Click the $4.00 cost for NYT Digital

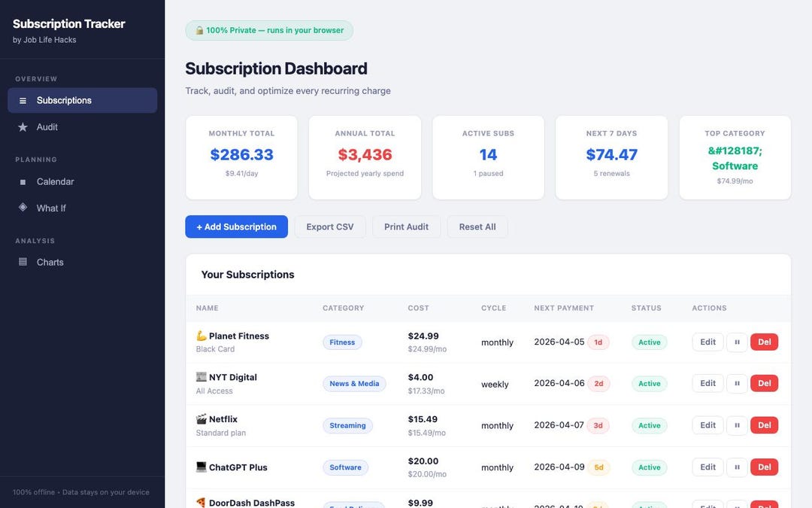(420, 377)
